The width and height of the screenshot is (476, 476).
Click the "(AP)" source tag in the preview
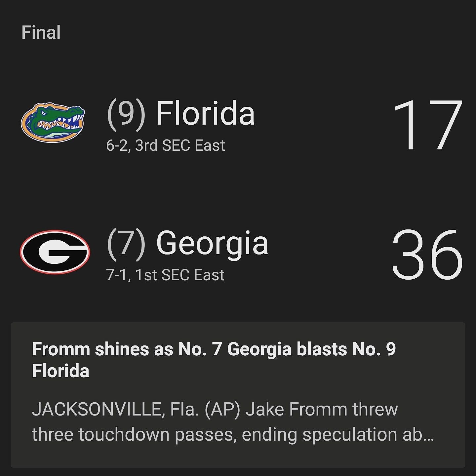point(222,409)
